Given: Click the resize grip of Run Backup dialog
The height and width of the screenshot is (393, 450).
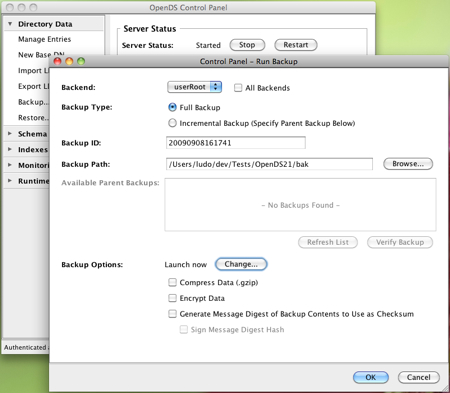Looking at the screenshot, I should [x=445, y=389].
